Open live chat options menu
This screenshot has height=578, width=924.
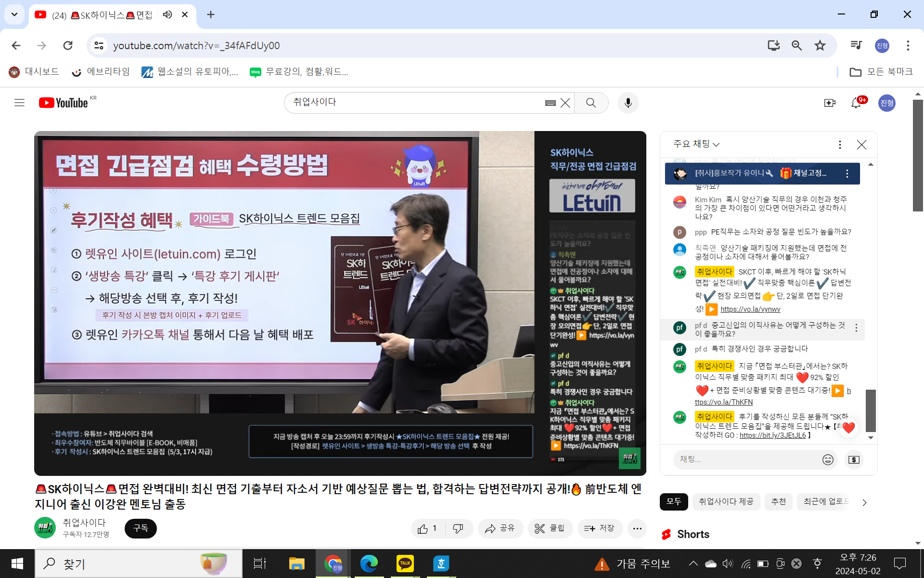[840, 144]
